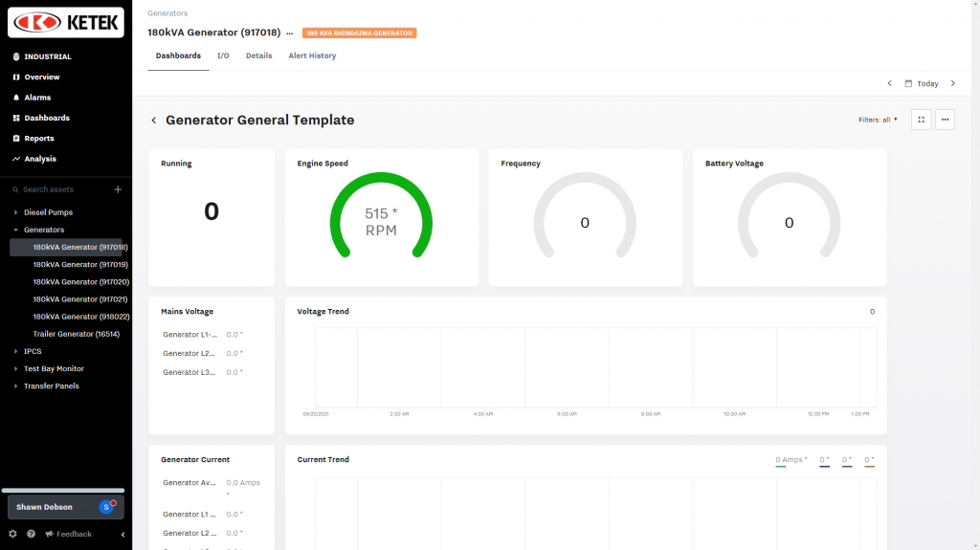The width and height of the screenshot is (980, 550).
Task: Expand the Transfer Panels tree group
Action: click(x=15, y=386)
